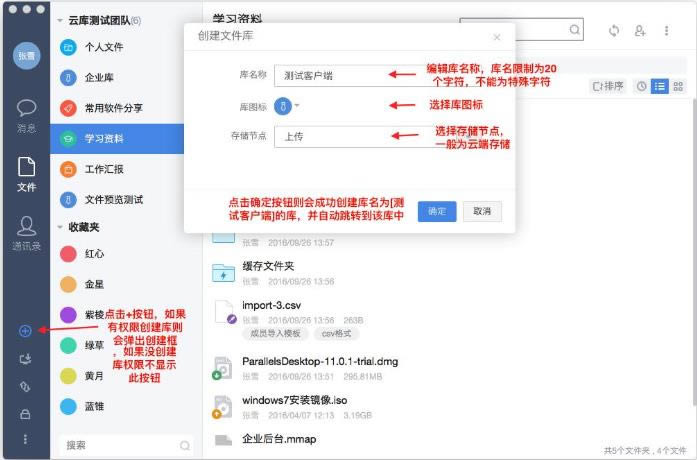Toggle the recent history clock view
Screen dimensions: 697x460
[x=641, y=86]
